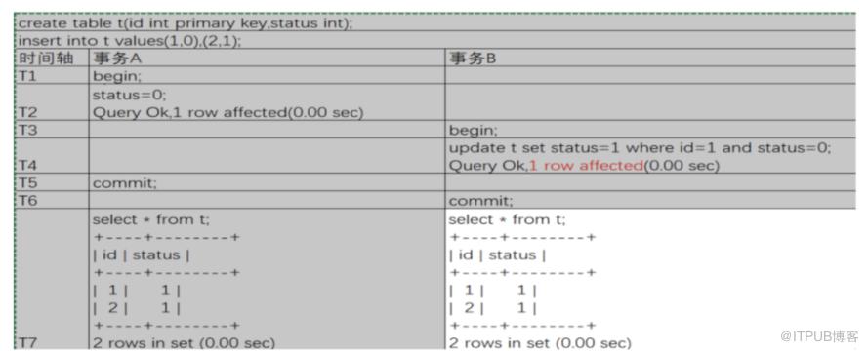Viewport: 868px width, 351px height.
Task: Click select * from t in transaction B
Action: (x=507, y=219)
